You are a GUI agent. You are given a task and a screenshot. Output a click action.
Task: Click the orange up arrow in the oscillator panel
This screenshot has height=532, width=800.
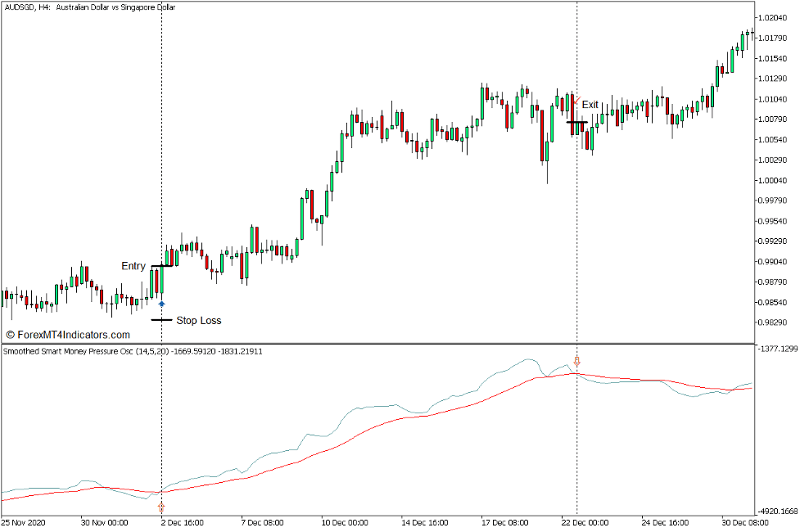161,507
